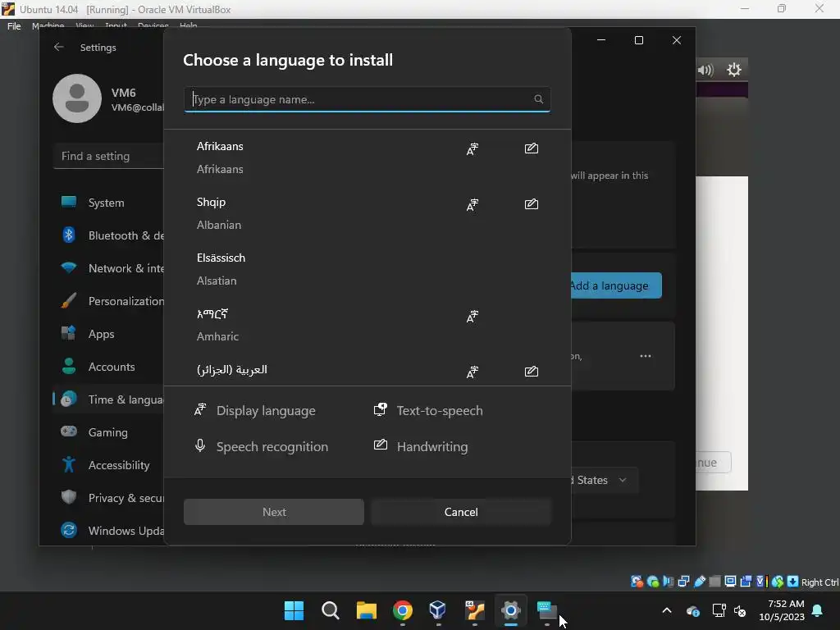Image resolution: width=840 pixels, height=630 pixels.
Task: Click the muted volume tray icon
Action: point(741,610)
